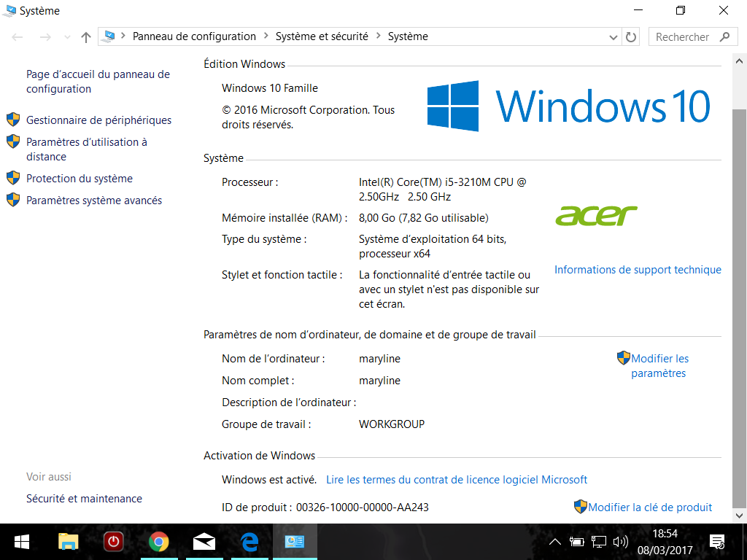Click the network tray icon
This screenshot has height=560, width=747.
[x=598, y=542]
